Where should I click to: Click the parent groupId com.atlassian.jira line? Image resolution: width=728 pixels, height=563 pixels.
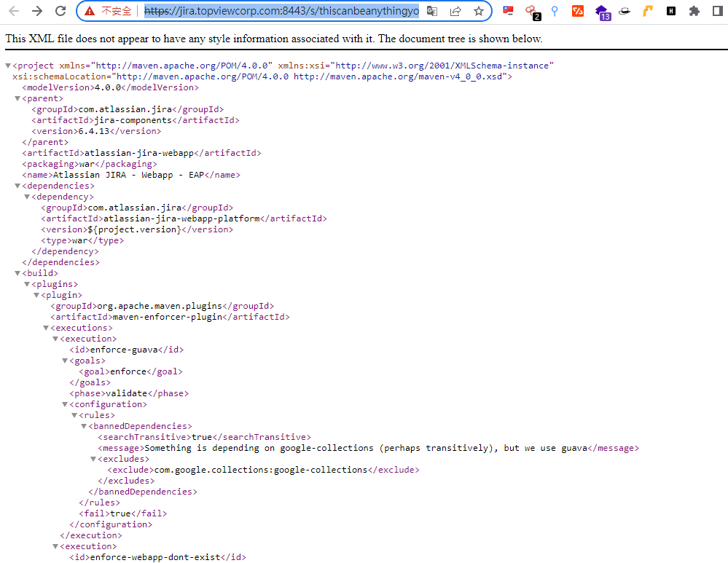pos(128,109)
